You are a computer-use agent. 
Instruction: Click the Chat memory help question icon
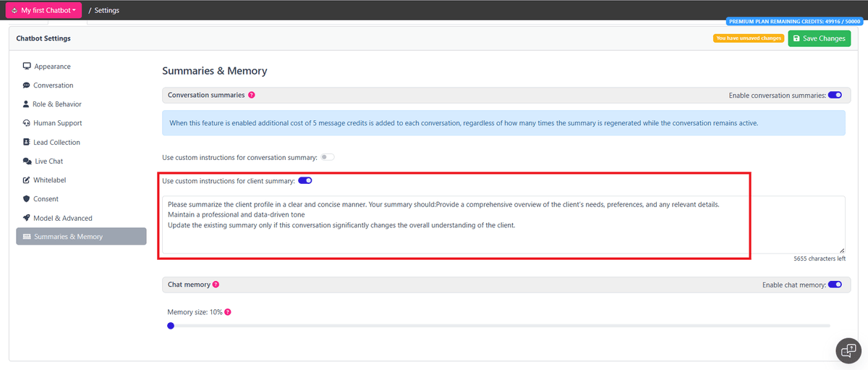click(216, 285)
